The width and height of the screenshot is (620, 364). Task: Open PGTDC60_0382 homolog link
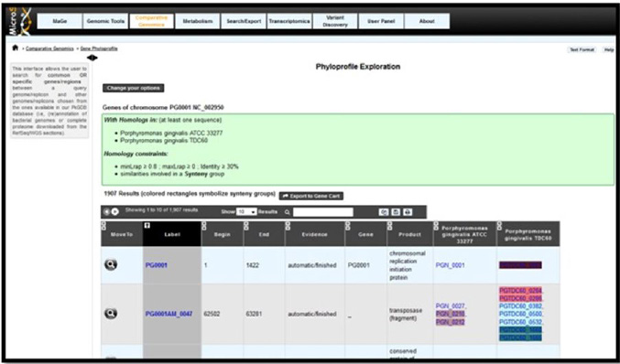[x=521, y=306]
